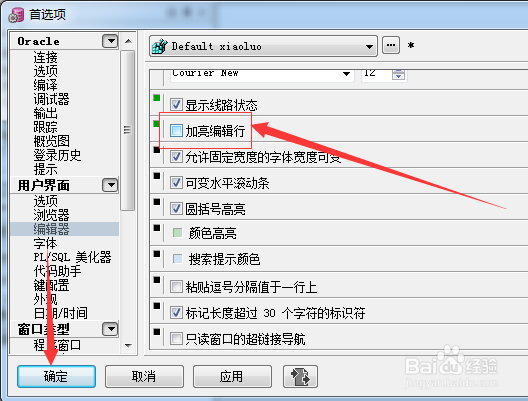Click the sidebar scroll down arrow

coord(128,346)
